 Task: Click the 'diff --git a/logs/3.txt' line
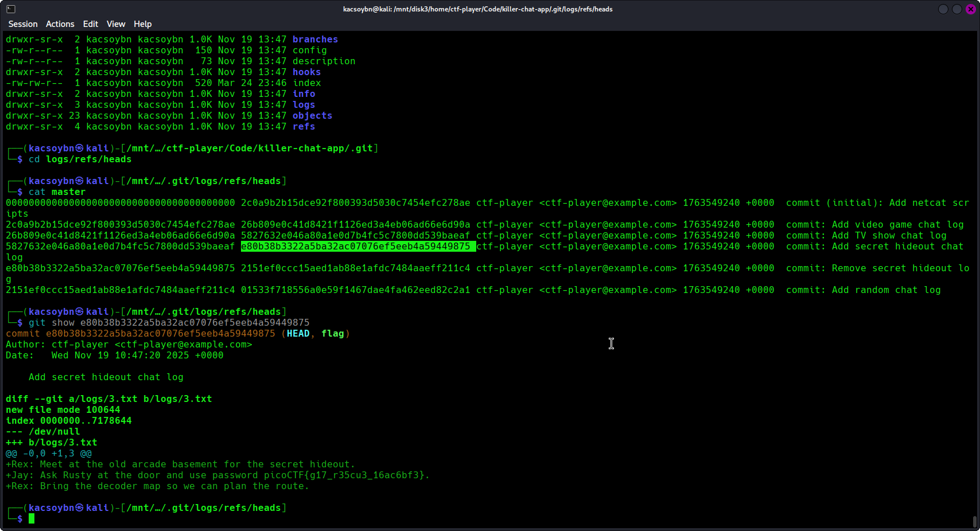pos(109,399)
